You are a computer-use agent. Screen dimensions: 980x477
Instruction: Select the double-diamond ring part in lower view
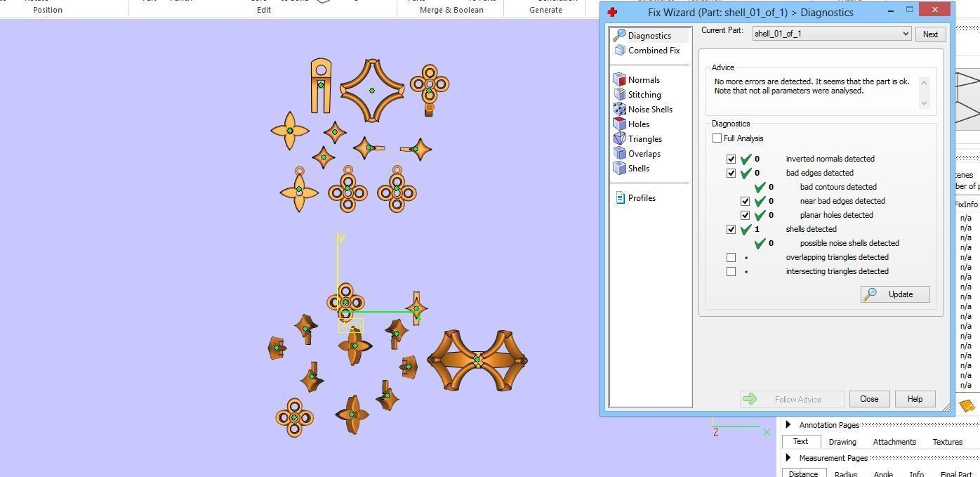477,360
